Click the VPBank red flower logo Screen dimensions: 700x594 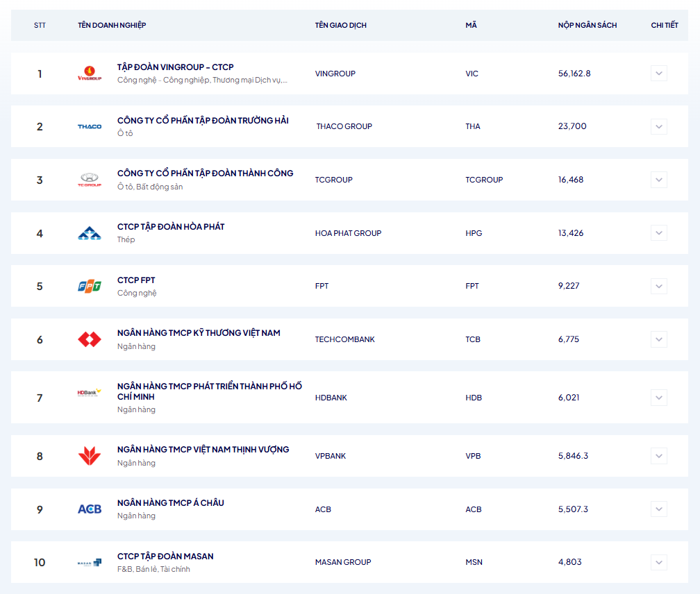click(x=90, y=456)
